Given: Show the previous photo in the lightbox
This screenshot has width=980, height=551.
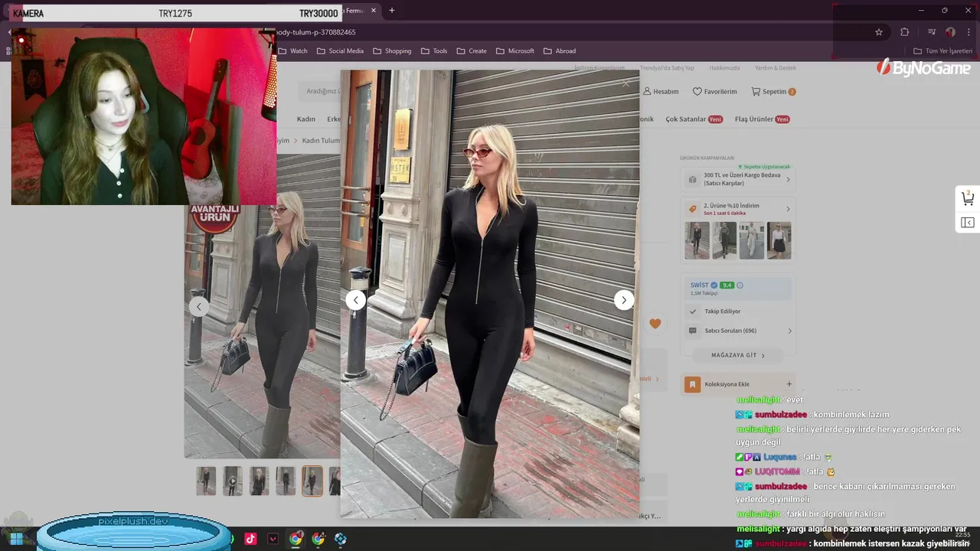Looking at the screenshot, I should click(x=355, y=300).
